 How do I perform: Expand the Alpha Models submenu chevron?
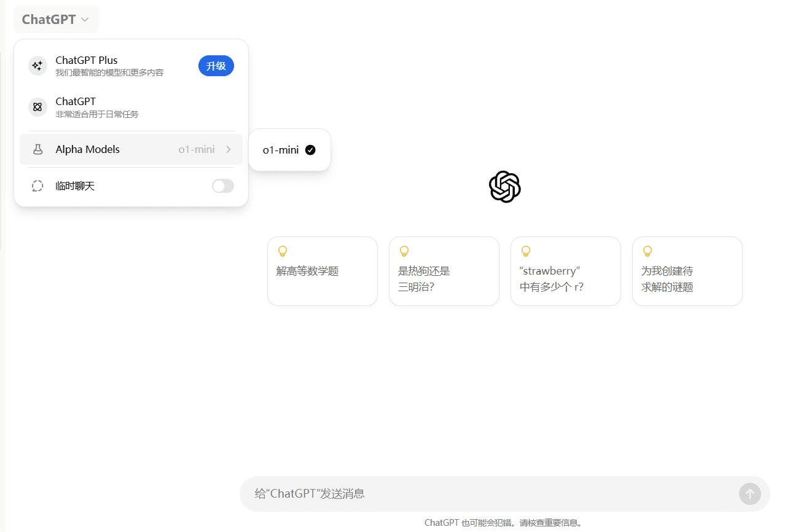pyautogui.click(x=229, y=149)
